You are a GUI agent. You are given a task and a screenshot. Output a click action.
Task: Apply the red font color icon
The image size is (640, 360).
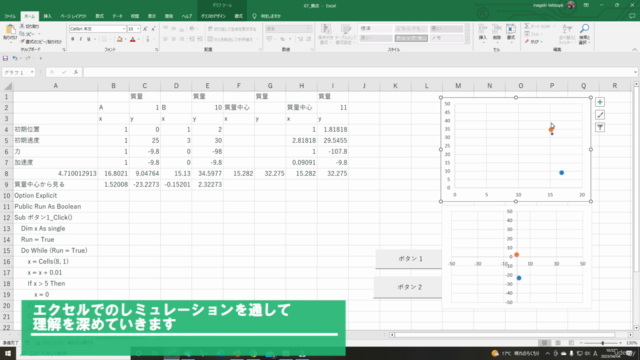132,39
